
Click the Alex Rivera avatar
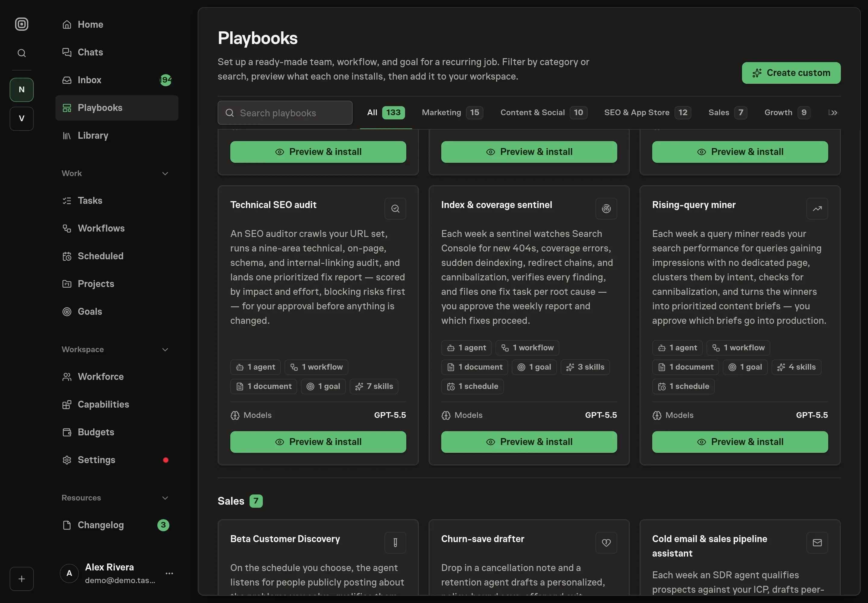[69, 573]
